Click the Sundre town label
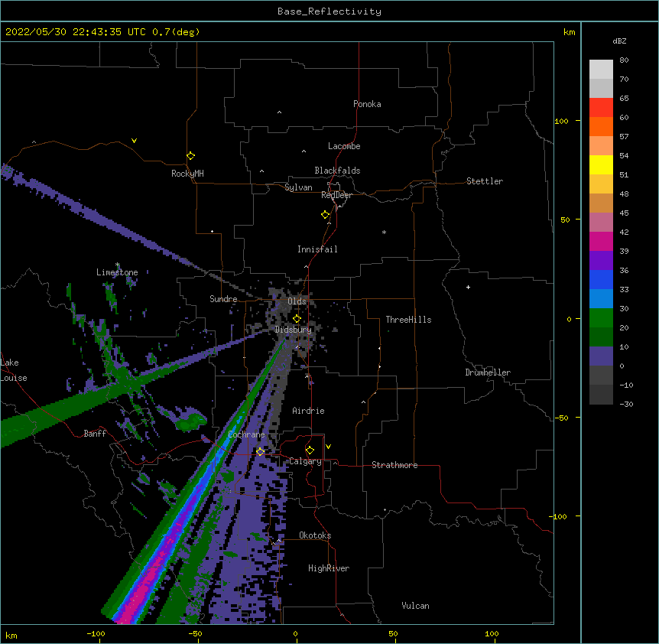Screen dimensions: 659x644 click(223, 299)
